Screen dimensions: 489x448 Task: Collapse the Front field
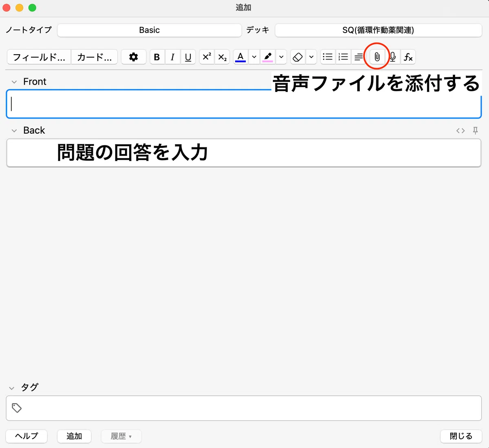(x=14, y=82)
